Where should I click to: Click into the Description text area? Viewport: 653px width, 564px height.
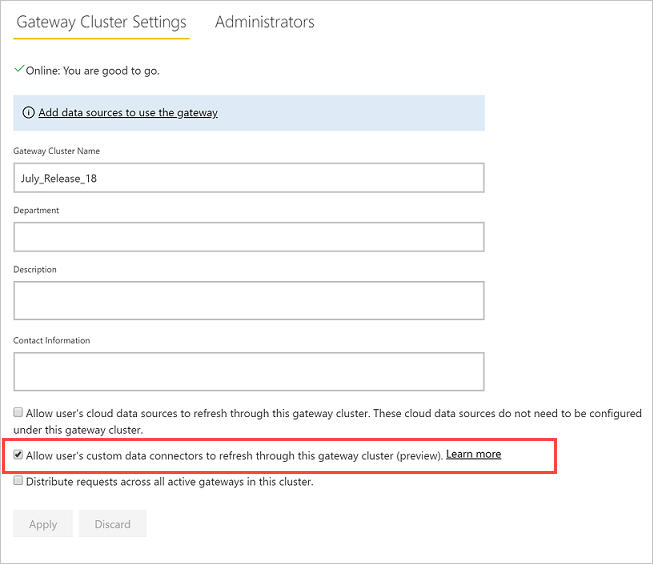[x=249, y=300]
